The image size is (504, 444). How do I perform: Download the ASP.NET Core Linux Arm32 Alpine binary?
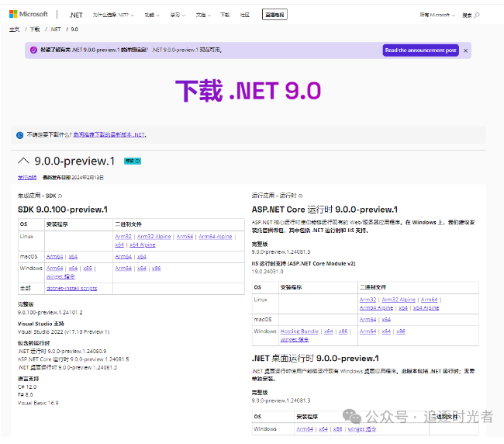coord(399,300)
